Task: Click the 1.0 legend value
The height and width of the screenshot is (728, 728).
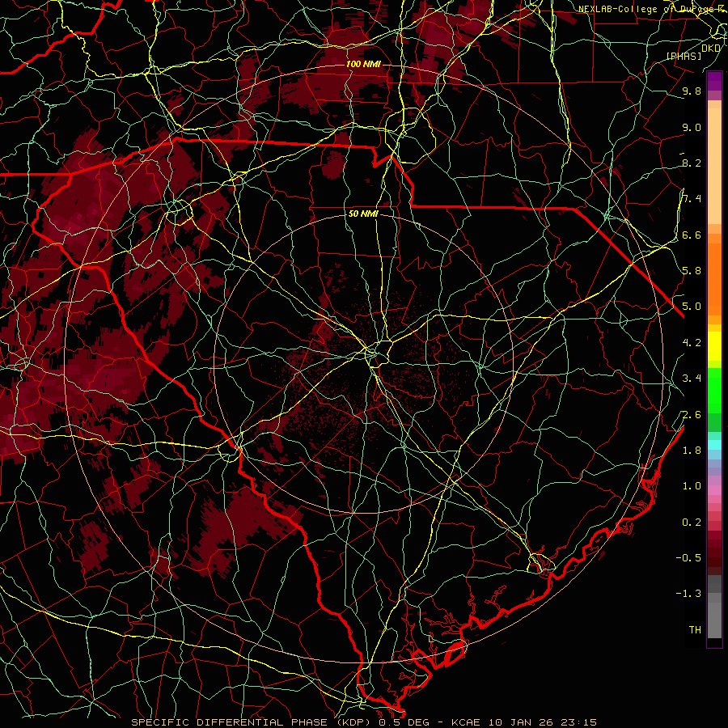Action: (692, 486)
